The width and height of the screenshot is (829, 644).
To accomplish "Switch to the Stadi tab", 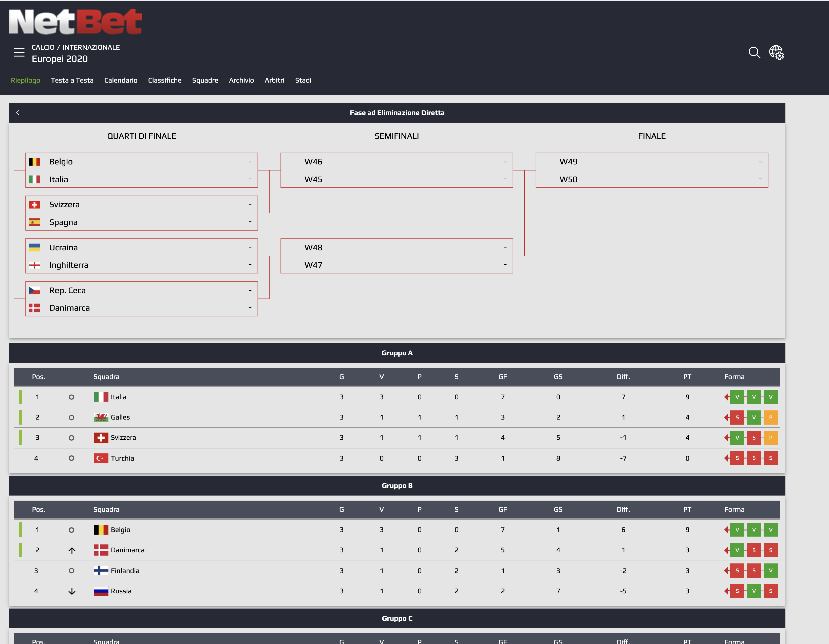I will click(x=303, y=80).
